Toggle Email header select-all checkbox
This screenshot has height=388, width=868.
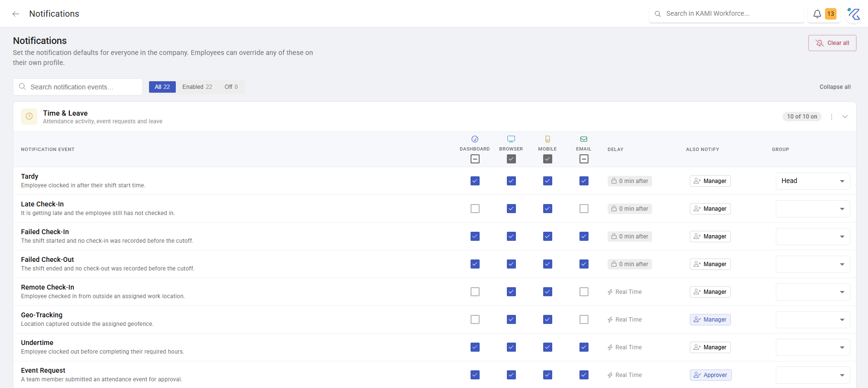click(584, 159)
